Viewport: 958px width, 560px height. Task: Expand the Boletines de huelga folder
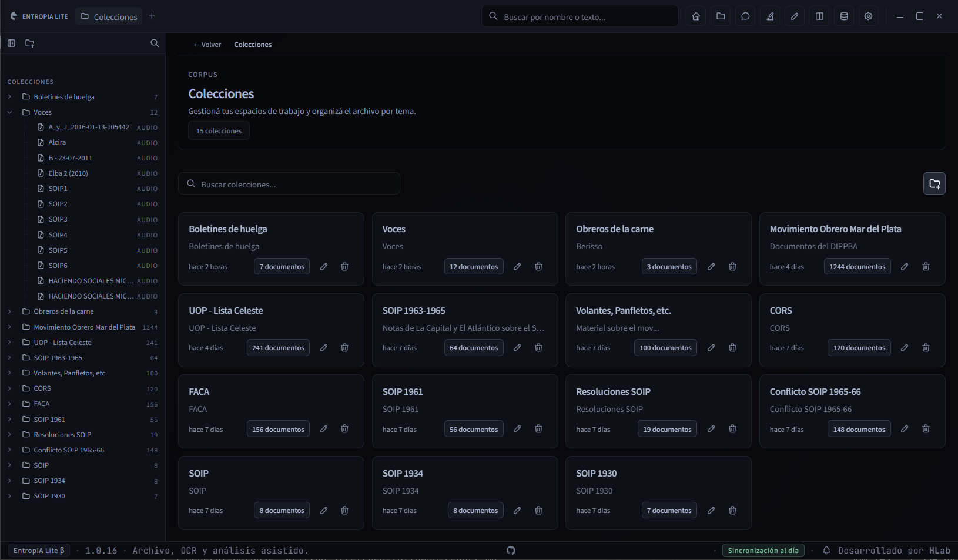(x=9, y=97)
